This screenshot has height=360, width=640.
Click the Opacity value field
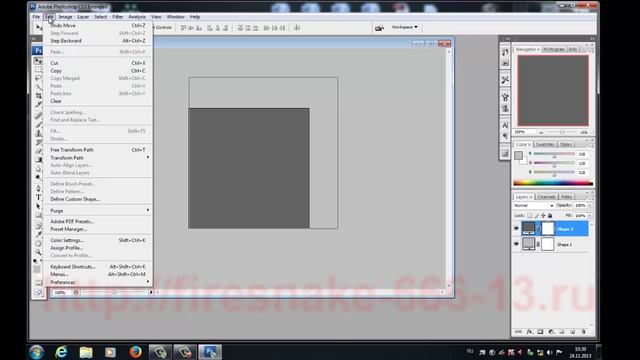point(580,205)
